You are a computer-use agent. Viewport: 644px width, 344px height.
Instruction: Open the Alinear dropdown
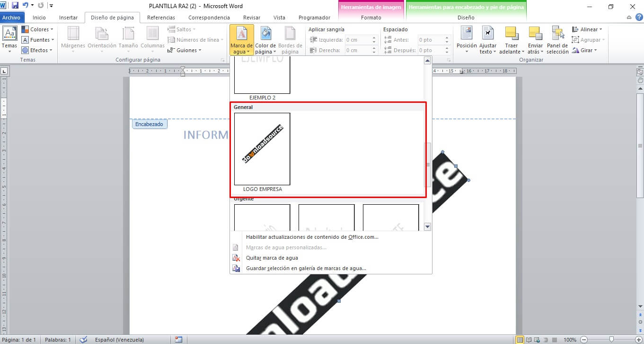[587, 29]
